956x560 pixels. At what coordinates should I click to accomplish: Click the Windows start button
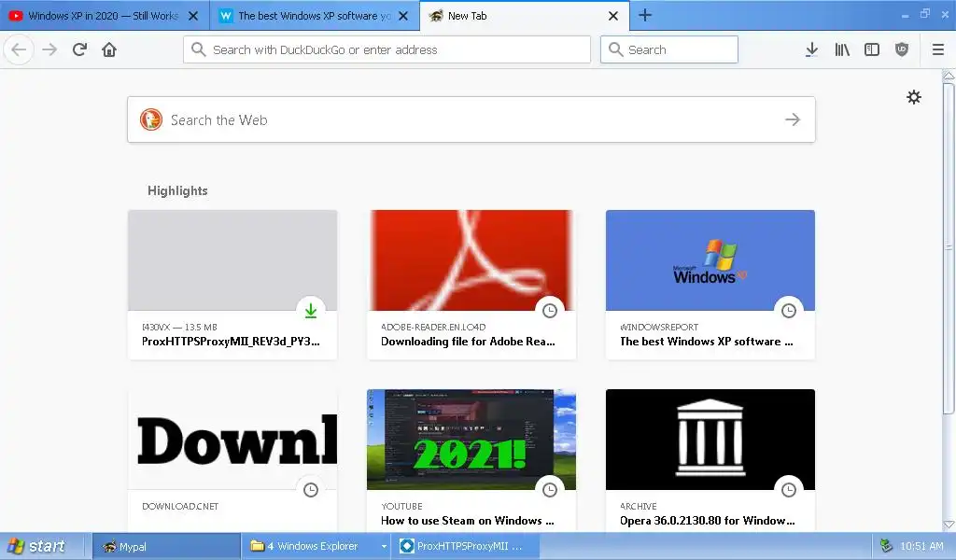coord(36,546)
